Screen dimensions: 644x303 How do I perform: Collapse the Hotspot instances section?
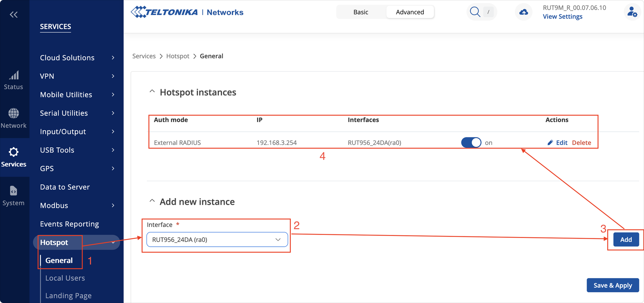point(152,91)
